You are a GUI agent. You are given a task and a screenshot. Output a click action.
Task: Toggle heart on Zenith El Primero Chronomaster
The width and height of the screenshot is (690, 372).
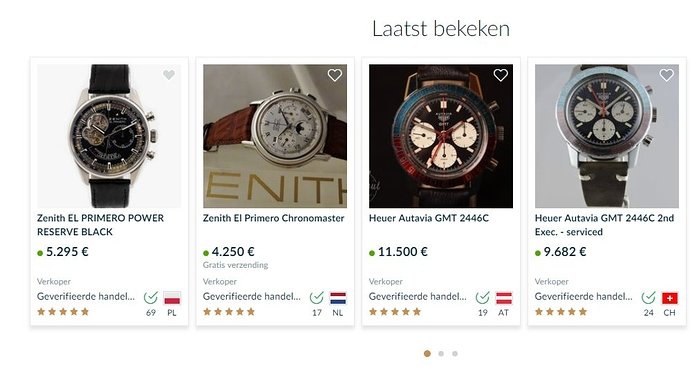pyautogui.click(x=335, y=75)
